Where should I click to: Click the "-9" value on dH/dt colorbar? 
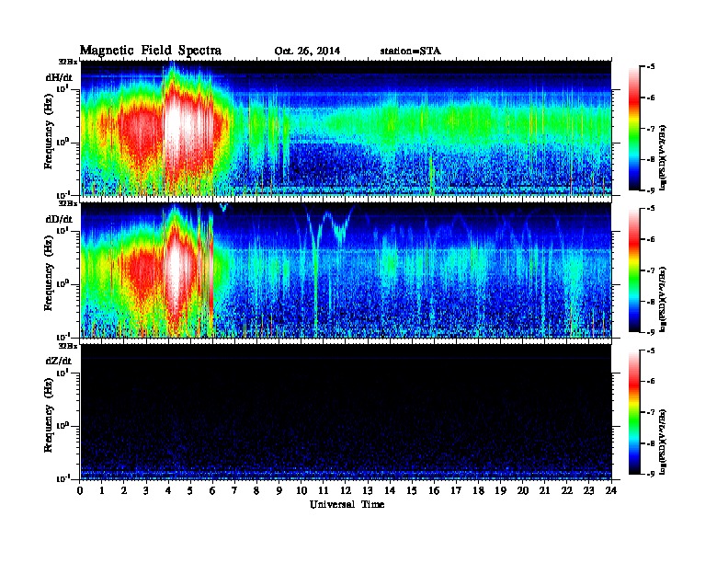651,190
